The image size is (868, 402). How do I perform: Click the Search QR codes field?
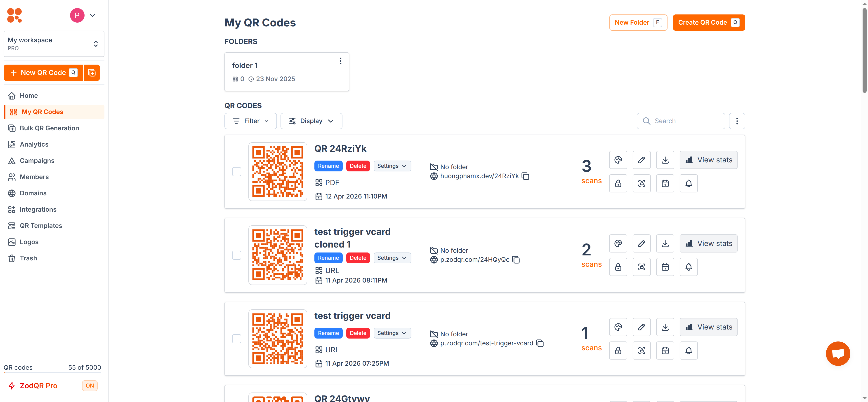tap(681, 121)
